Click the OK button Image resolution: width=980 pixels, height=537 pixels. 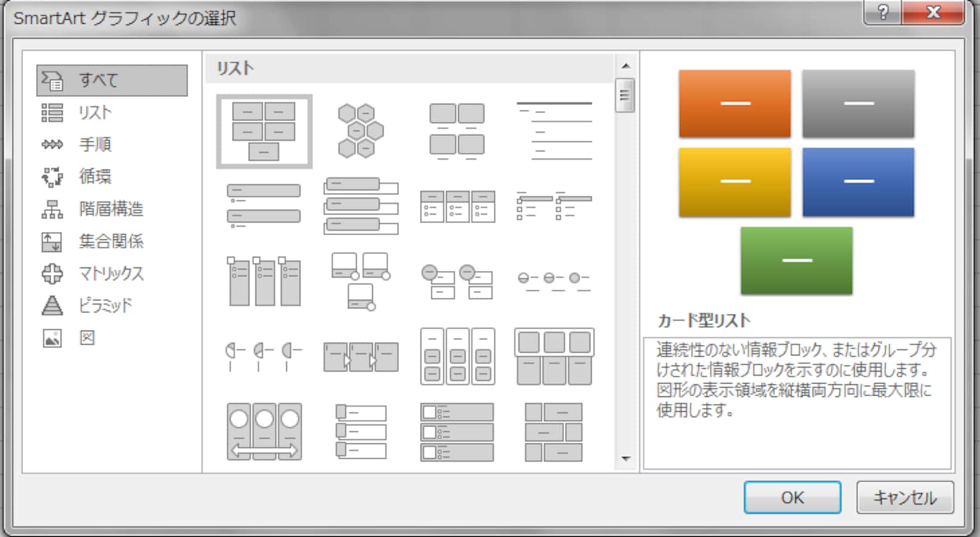(x=792, y=497)
